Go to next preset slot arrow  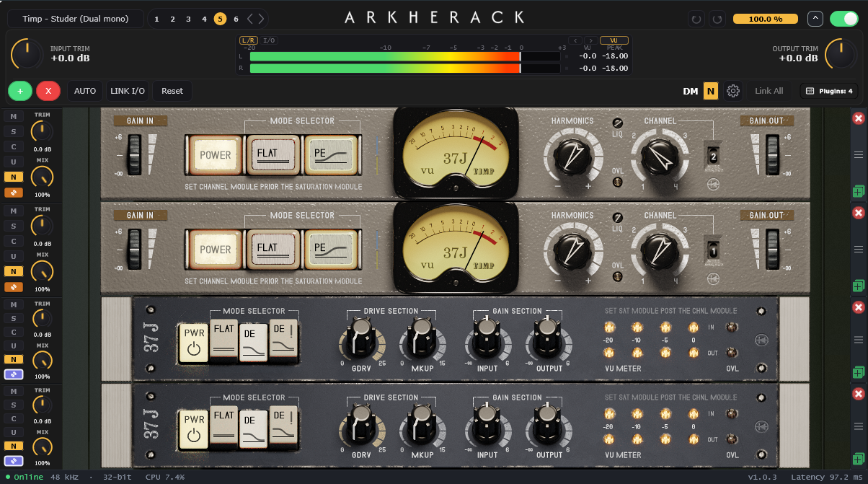[x=261, y=19]
